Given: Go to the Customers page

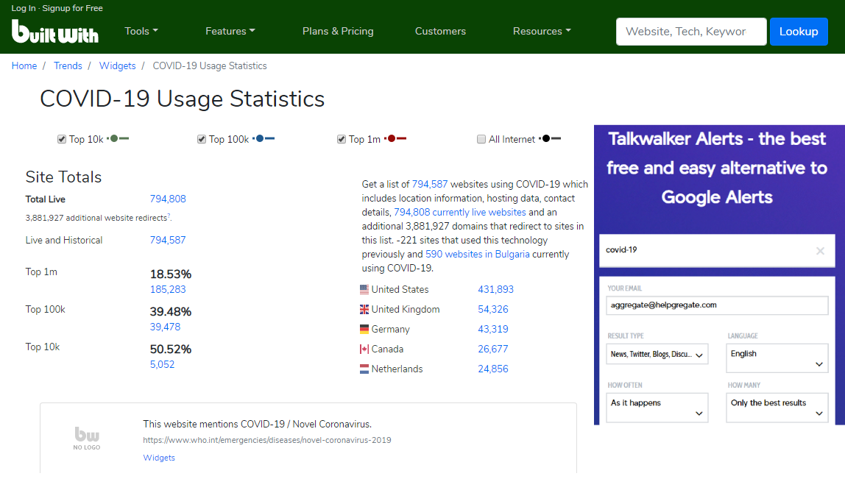Looking at the screenshot, I should click(x=440, y=31).
